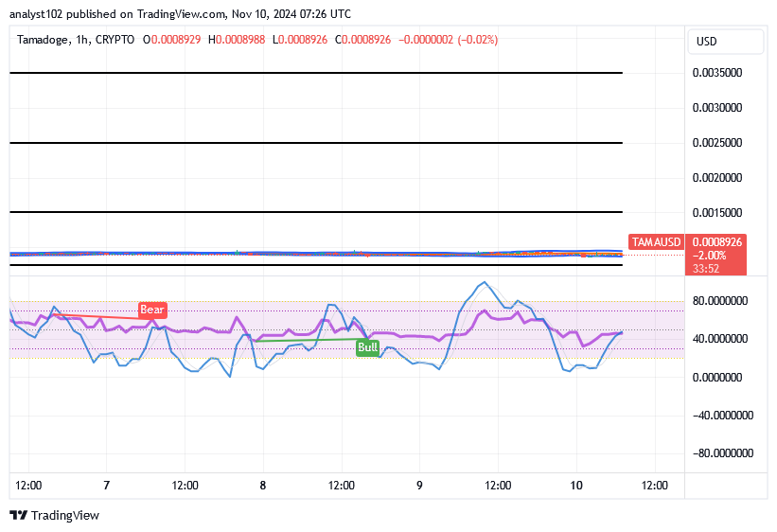Viewport: 777px width, 532px height.
Task: Click the 0.0000000 oscillator axis label
Action: click(717, 378)
